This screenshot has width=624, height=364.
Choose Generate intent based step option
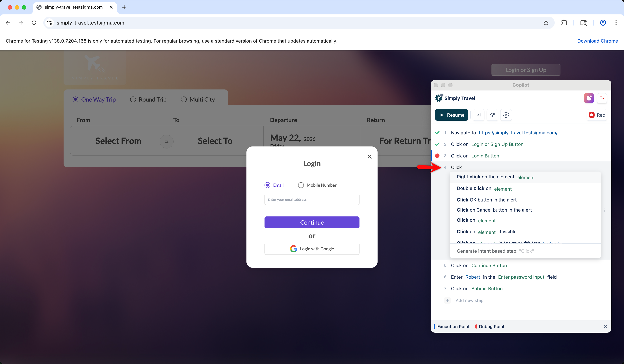tap(525, 251)
